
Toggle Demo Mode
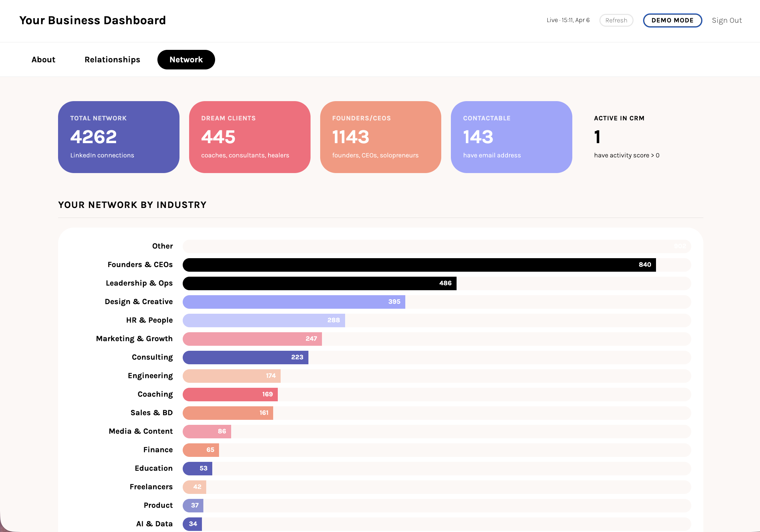(672, 20)
